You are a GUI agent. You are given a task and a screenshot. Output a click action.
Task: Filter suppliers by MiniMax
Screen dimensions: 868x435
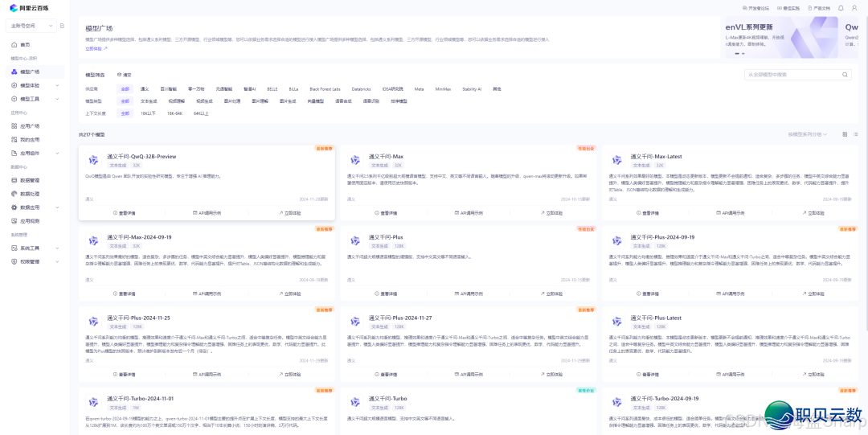443,88
